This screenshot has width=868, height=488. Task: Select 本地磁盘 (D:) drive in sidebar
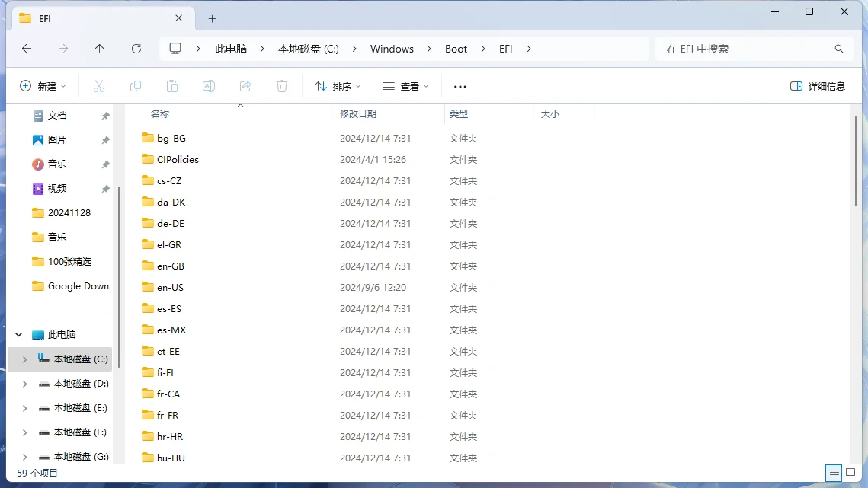[x=73, y=384]
